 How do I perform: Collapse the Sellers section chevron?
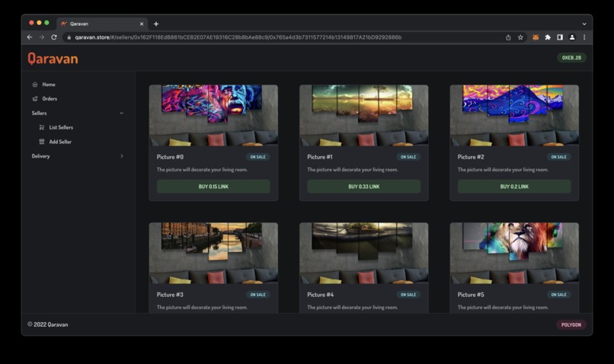121,113
